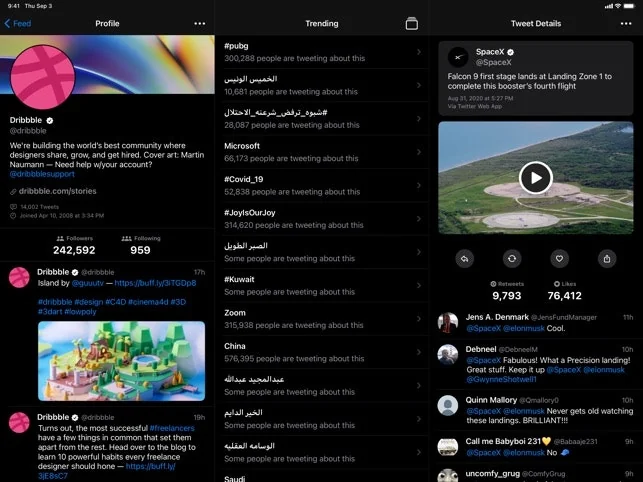Open Island 3D artwork image
The width and height of the screenshot is (643, 482).
pyautogui.click(x=121, y=361)
